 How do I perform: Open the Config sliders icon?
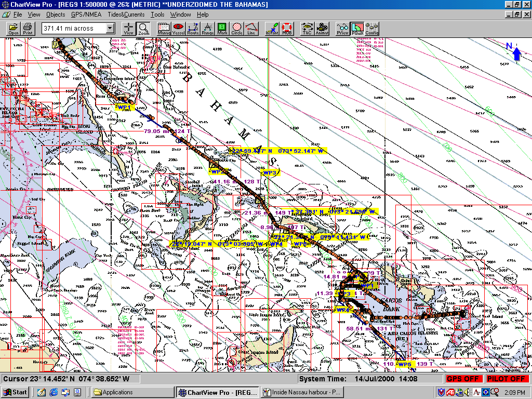(x=372, y=29)
